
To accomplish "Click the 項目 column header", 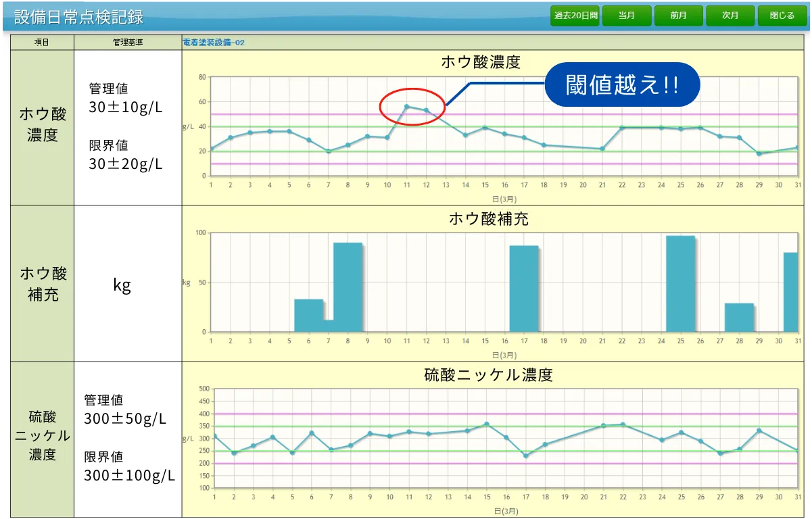I will tap(42, 43).
